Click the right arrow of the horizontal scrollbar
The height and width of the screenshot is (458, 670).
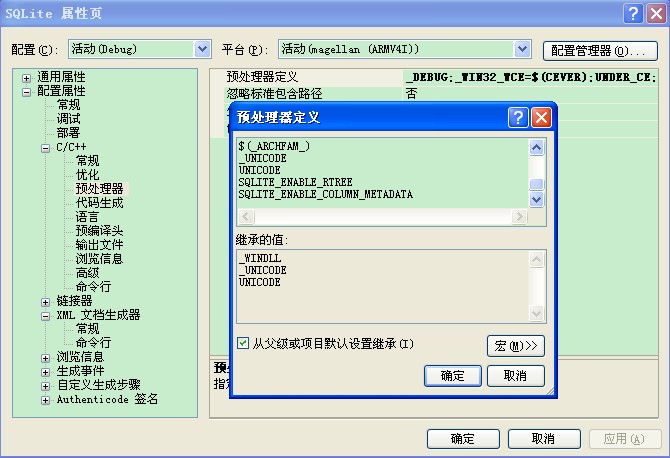pyautogui.click(x=519, y=216)
